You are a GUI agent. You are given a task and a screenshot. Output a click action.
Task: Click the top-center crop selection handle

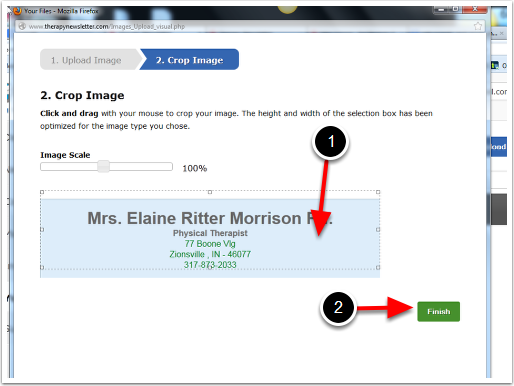coord(210,192)
